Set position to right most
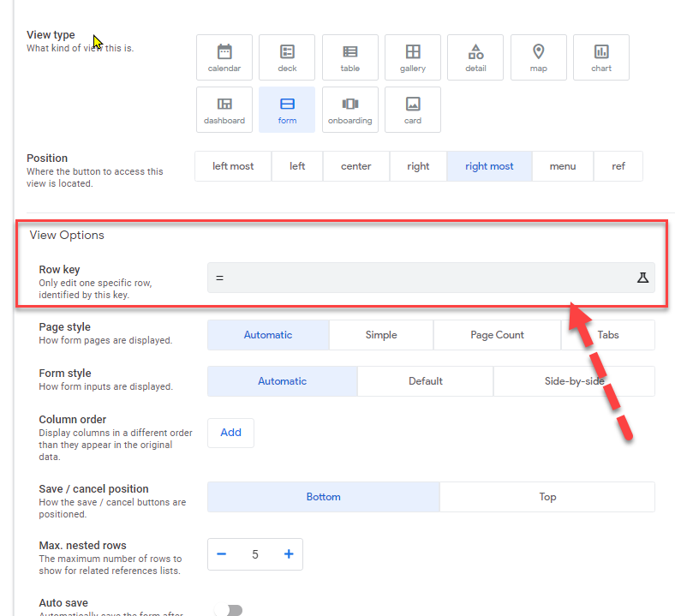The width and height of the screenshot is (675, 616). click(489, 166)
